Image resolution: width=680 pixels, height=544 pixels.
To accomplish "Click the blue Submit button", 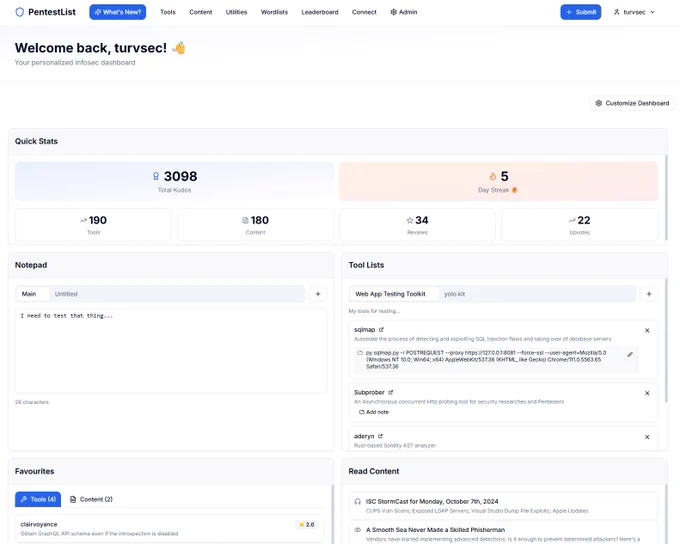I will 581,12.
